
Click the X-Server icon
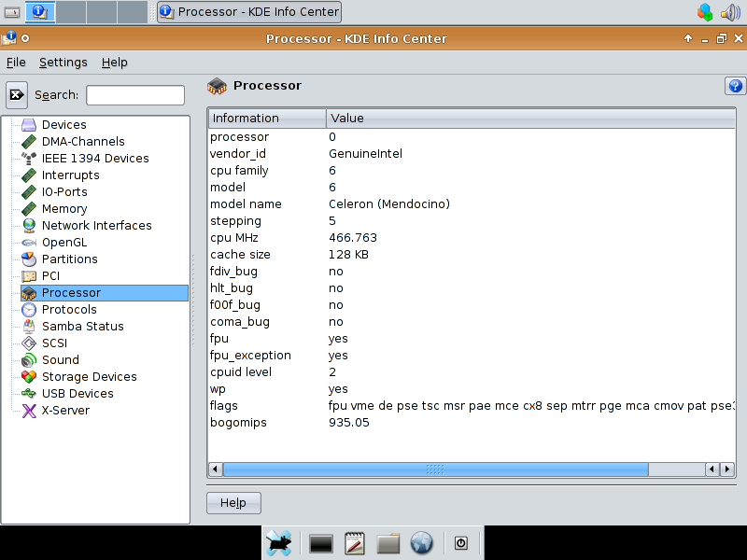(29, 411)
